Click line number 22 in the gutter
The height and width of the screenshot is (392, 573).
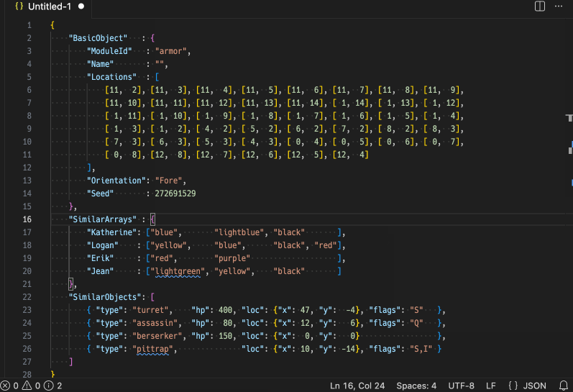27,297
